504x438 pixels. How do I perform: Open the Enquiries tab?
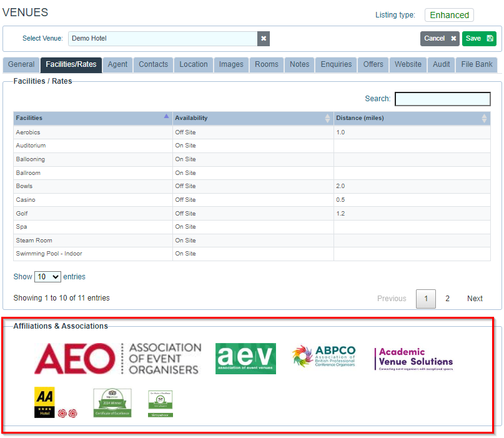click(336, 64)
